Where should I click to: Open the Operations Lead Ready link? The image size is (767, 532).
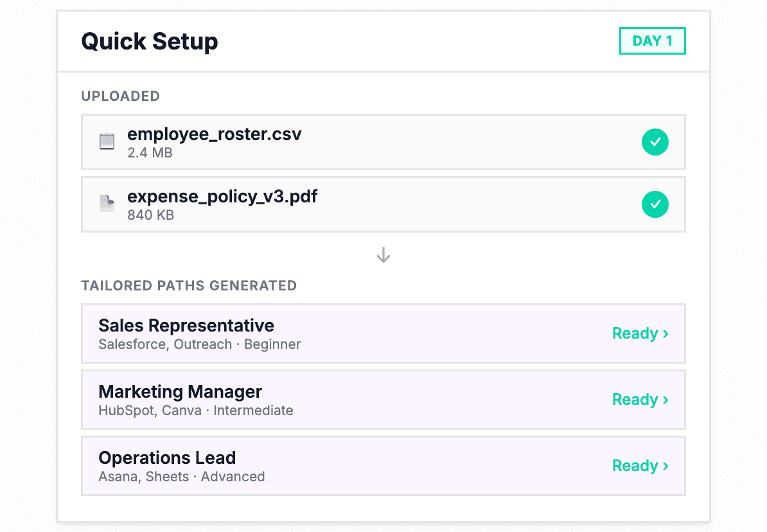640,466
